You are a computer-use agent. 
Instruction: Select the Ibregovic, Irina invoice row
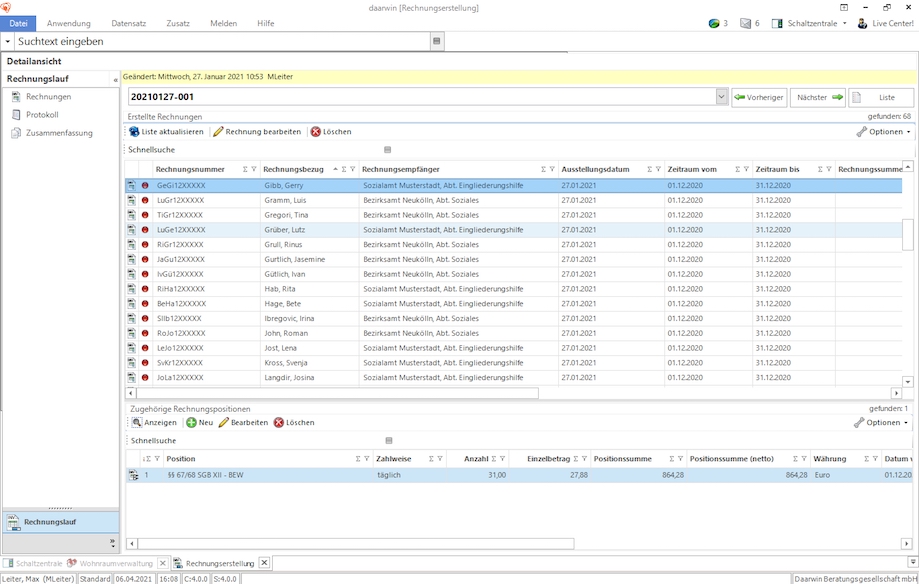tap(513, 318)
